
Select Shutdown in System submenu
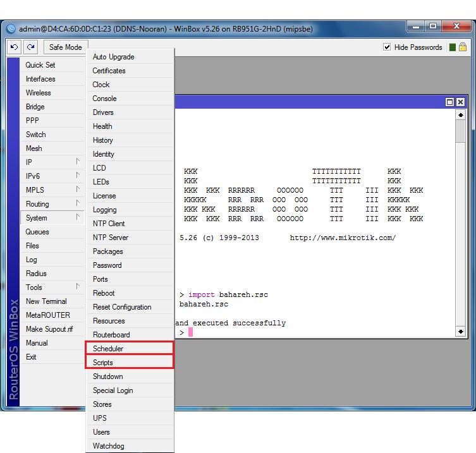130,377
